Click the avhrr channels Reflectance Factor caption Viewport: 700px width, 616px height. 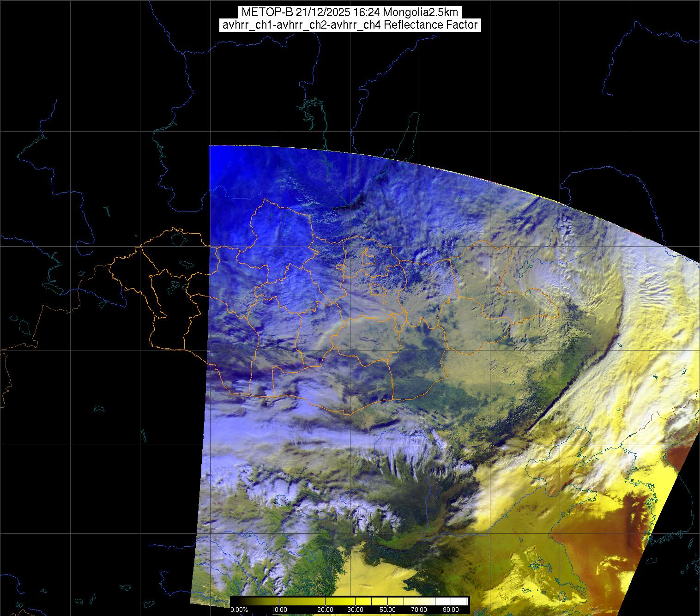(350, 25)
